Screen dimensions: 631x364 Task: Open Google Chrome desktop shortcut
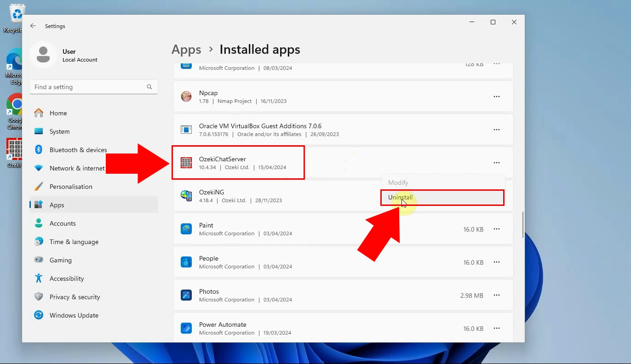(15, 112)
